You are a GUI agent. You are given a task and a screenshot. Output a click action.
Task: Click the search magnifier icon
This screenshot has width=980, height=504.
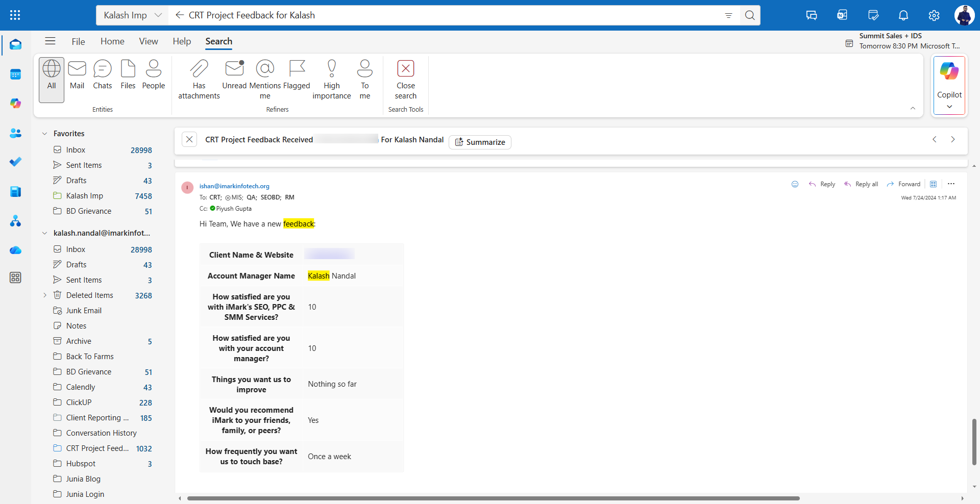(749, 15)
